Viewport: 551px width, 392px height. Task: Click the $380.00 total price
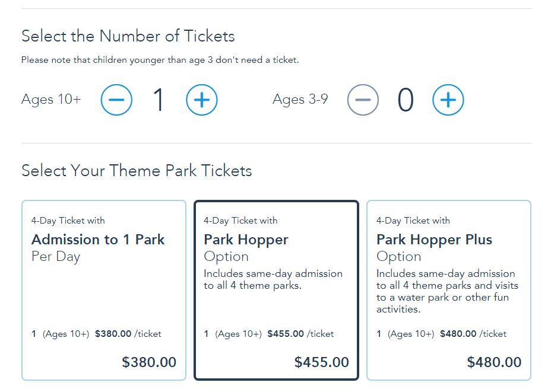coord(148,362)
